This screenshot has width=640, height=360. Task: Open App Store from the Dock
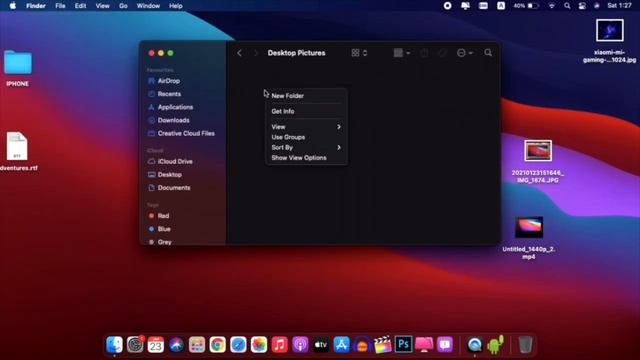[341, 345]
